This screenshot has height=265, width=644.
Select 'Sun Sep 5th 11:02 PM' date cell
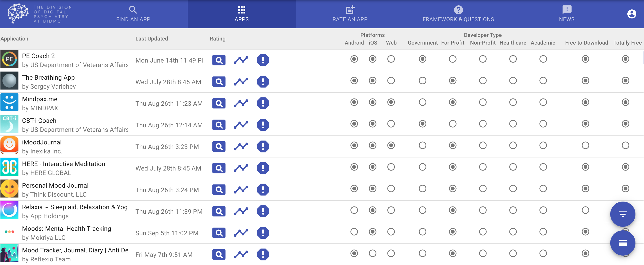(167, 233)
